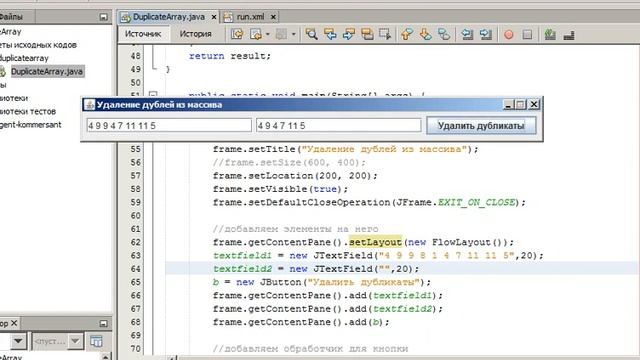Select the gent-kommersant tree node
This screenshot has height=360, width=640.
[x=31, y=124]
